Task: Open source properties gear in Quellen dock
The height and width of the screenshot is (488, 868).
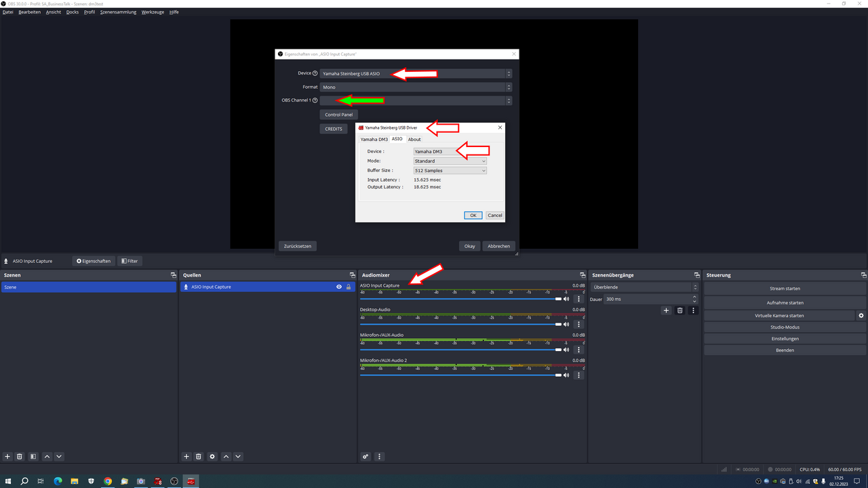Action: (212, 457)
